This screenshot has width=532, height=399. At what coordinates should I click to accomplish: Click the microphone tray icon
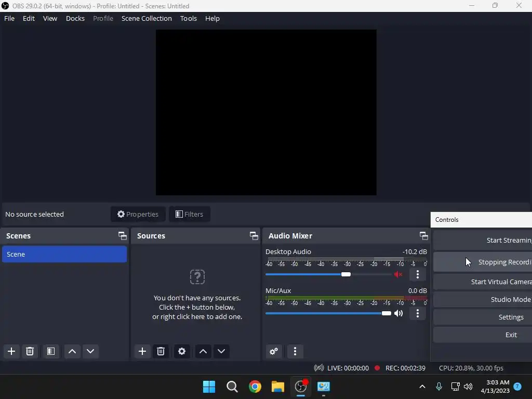tap(438, 387)
